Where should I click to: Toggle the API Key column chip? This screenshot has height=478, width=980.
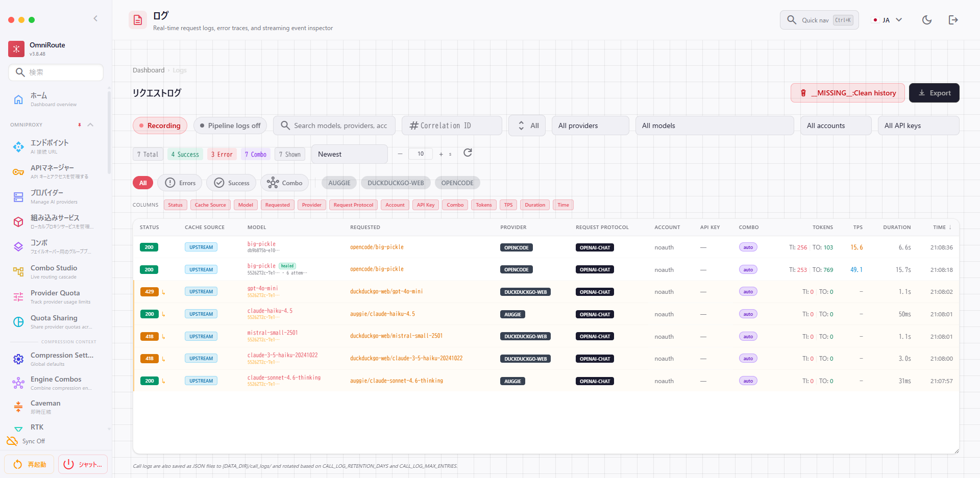pyautogui.click(x=426, y=205)
